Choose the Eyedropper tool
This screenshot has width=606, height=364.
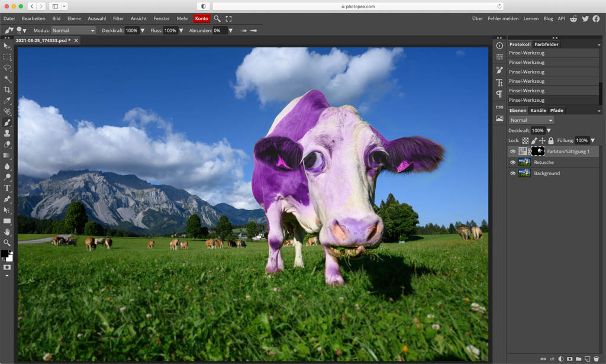[x=7, y=101]
